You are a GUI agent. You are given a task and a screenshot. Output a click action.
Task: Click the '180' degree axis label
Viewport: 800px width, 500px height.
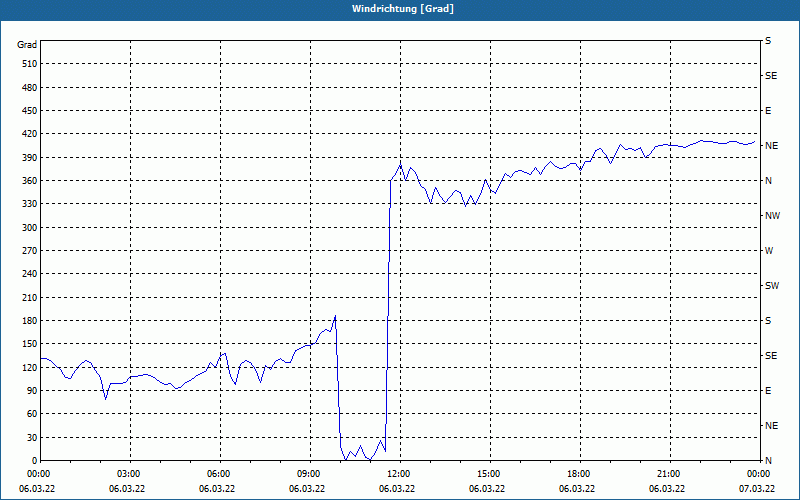[x=30, y=321]
